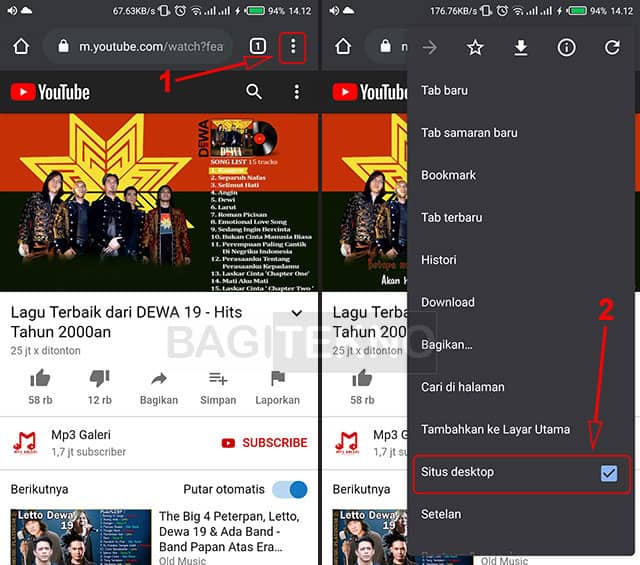The width and height of the screenshot is (640, 565).
Task: Like the video in right screen
Action: tap(362, 378)
